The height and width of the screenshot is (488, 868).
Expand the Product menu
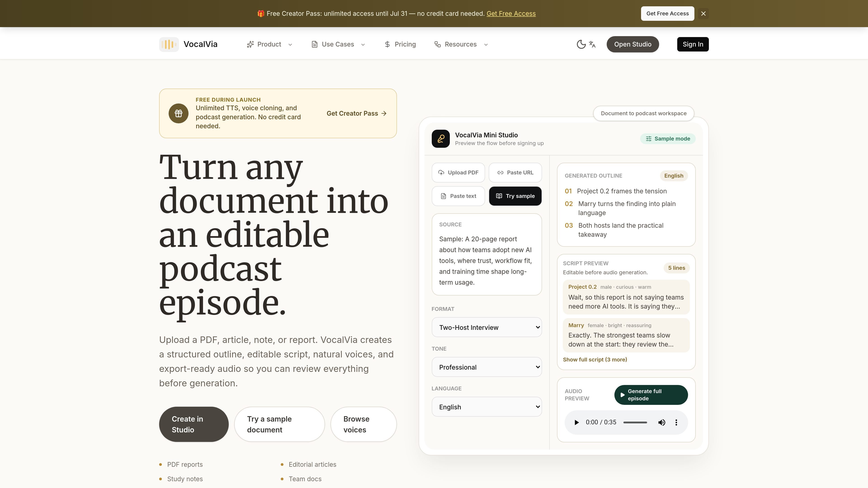(269, 45)
